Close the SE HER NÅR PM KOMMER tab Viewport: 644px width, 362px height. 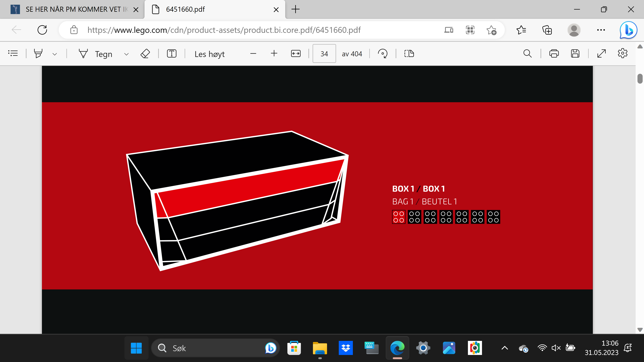pos(136,10)
